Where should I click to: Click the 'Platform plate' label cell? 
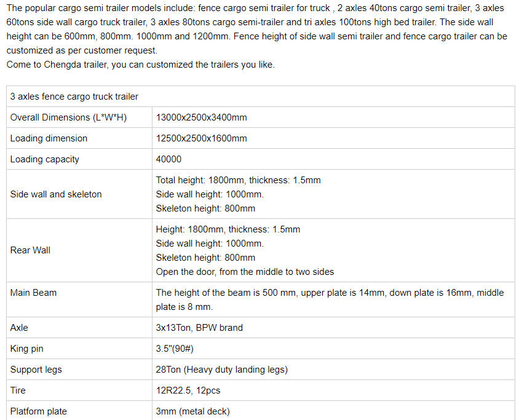click(x=39, y=411)
